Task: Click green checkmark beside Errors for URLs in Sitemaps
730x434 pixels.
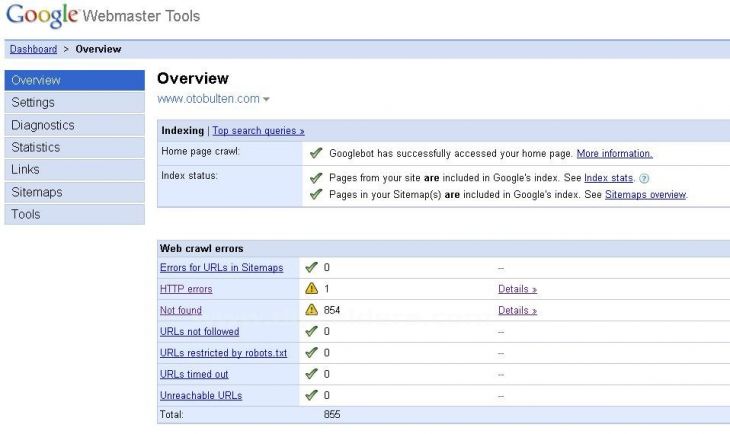Action: pos(312,268)
